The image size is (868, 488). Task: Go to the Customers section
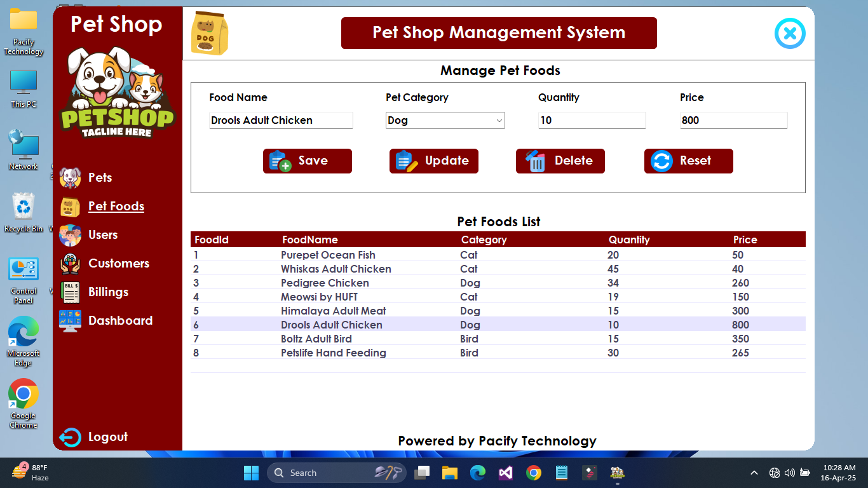(x=119, y=264)
